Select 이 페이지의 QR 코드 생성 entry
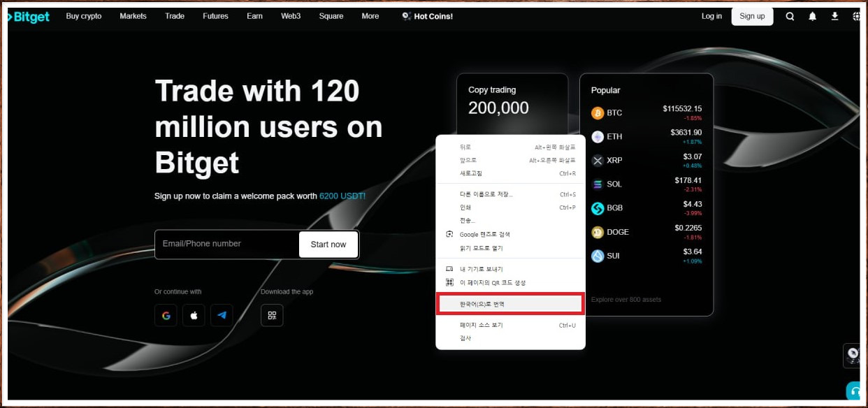The width and height of the screenshot is (868, 408). [510, 282]
